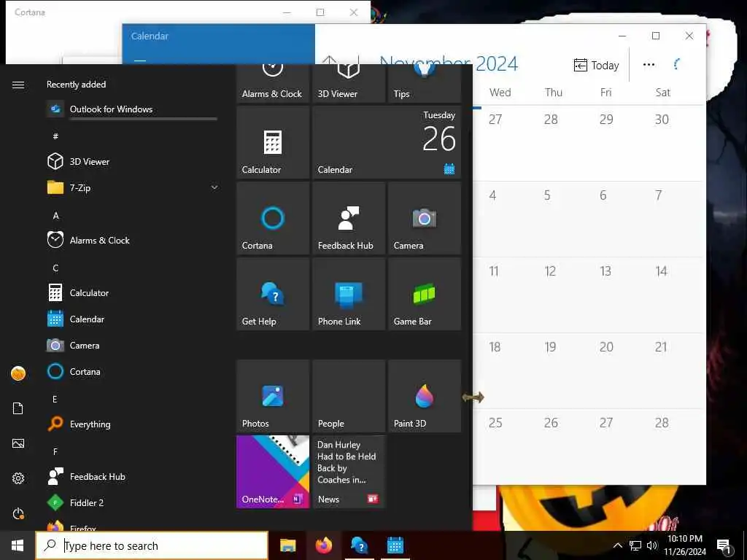The width and height of the screenshot is (747, 560).
Task: Open the user account icon in Start sidebar
Action: click(18, 373)
